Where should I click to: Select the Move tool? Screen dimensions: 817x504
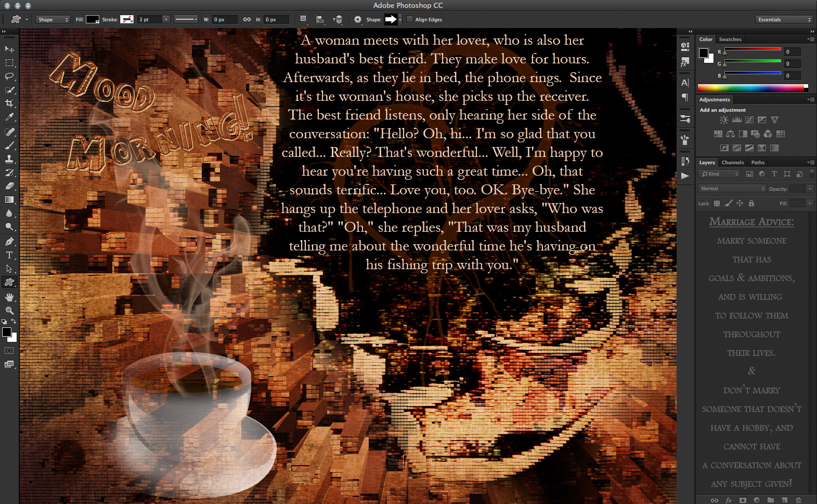click(9, 49)
